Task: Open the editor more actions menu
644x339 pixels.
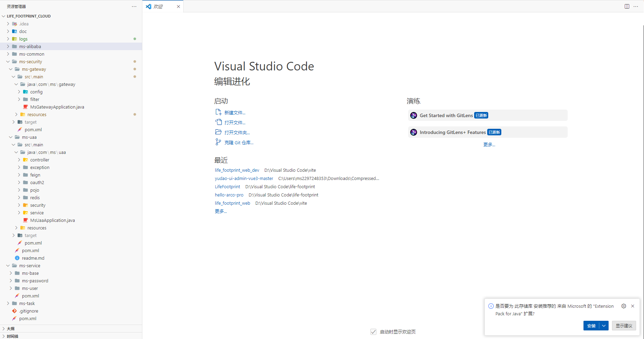Action: [636, 7]
